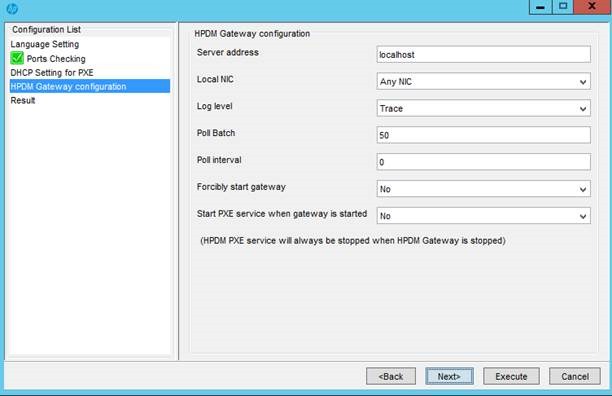Click the Log level label
Image resolution: width=612 pixels, height=396 pixels.
pos(214,106)
